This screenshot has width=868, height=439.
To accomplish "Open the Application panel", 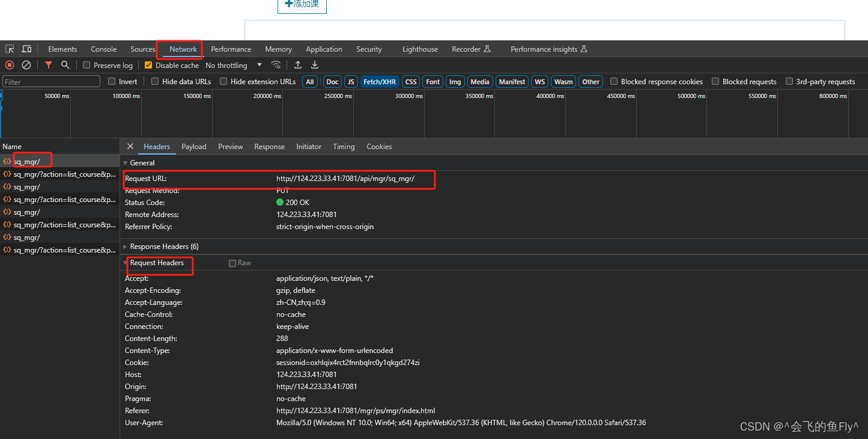I will [x=324, y=49].
